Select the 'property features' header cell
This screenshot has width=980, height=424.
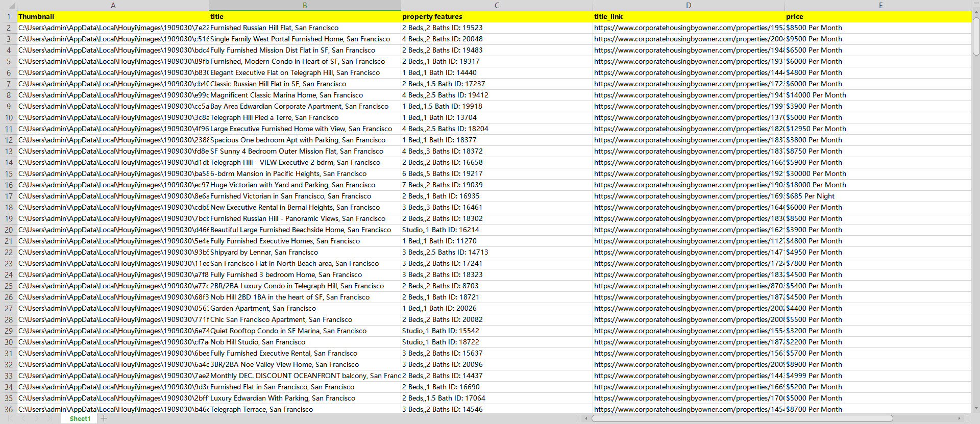coord(497,16)
